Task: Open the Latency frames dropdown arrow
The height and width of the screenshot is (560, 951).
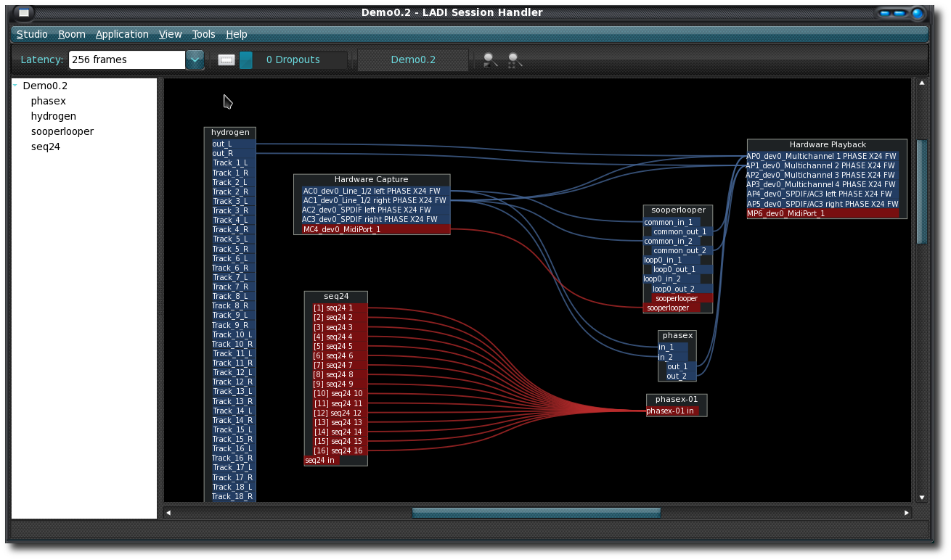Action: click(195, 60)
